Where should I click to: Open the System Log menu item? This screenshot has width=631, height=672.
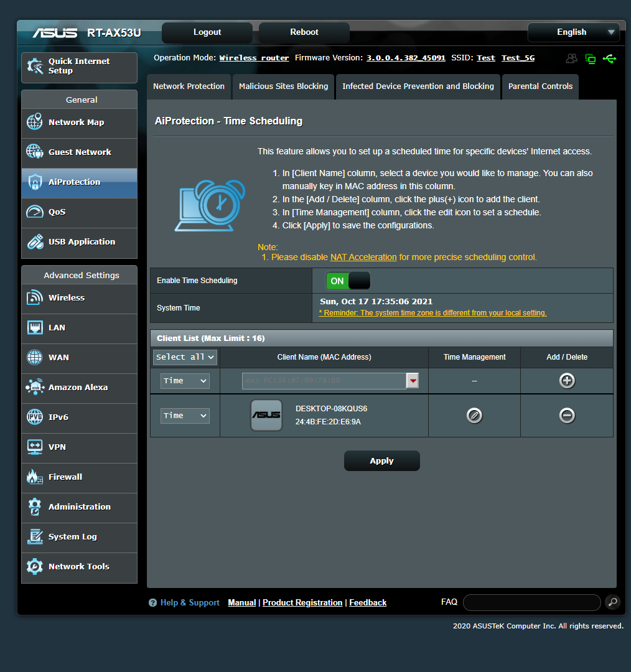(79, 537)
